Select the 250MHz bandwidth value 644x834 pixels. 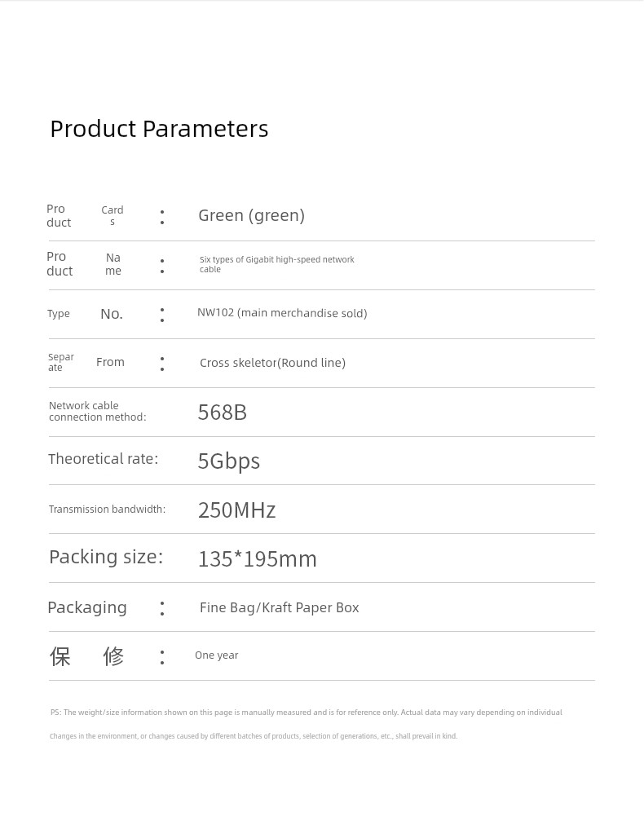pyautogui.click(x=236, y=510)
